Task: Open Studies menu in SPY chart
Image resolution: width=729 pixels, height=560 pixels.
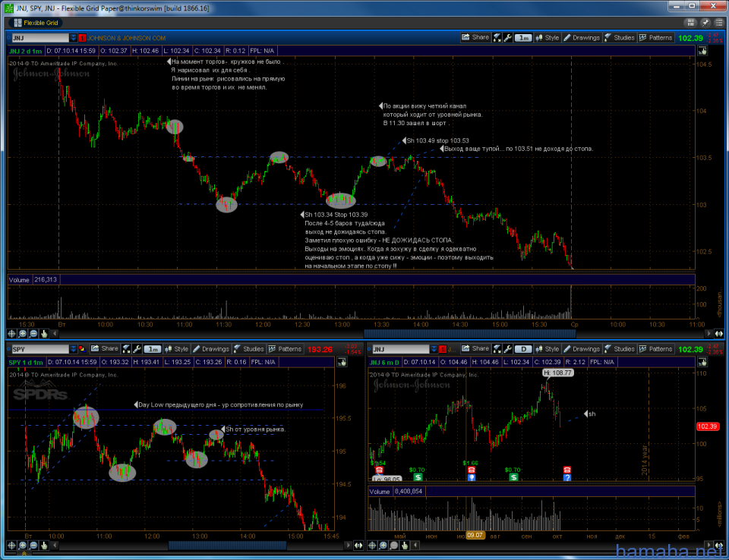Action: click(249, 349)
